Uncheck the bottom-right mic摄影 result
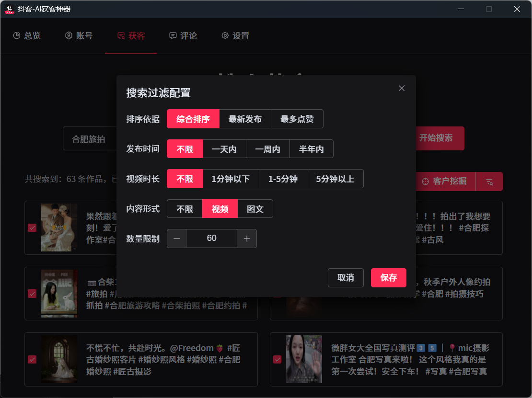Image resolution: width=532 pixels, height=398 pixels. (277, 359)
